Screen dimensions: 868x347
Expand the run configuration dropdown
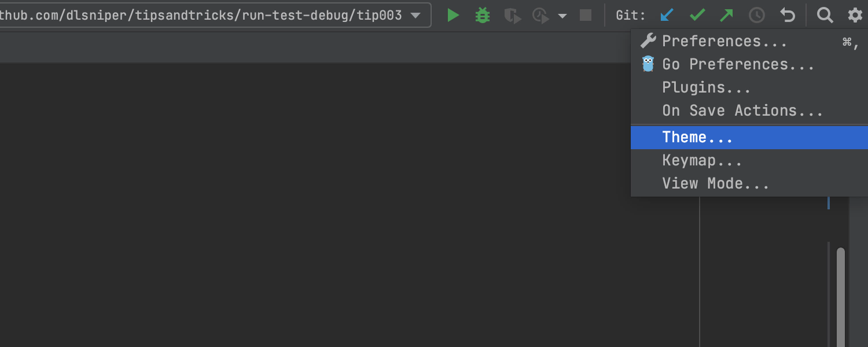415,16
